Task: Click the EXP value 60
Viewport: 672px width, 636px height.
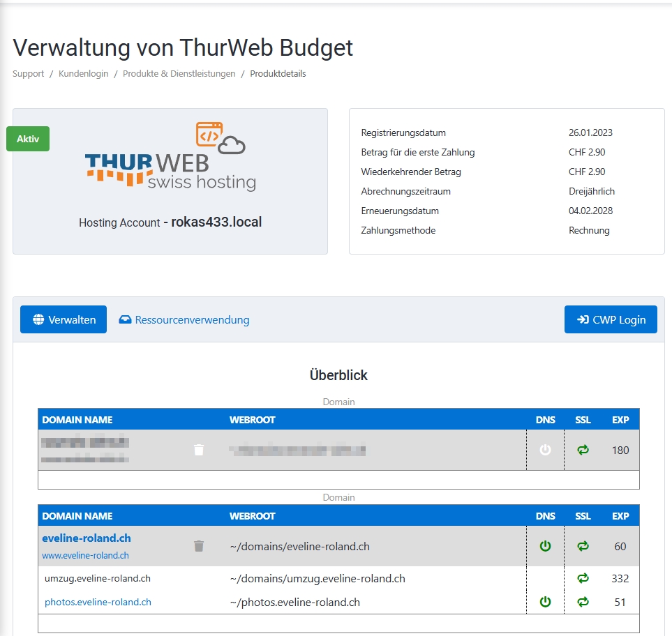Action: click(620, 547)
